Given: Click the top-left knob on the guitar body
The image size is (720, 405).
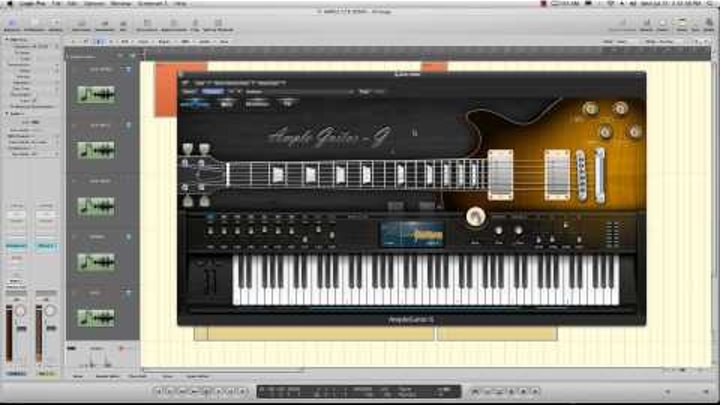Looking at the screenshot, I should [590, 109].
